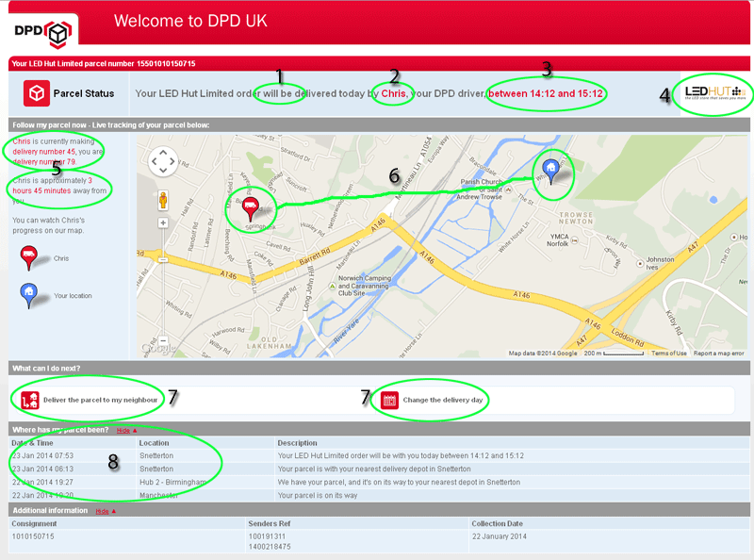Open Report a map error link
This screenshot has height=560, width=754.
click(718, 354)
